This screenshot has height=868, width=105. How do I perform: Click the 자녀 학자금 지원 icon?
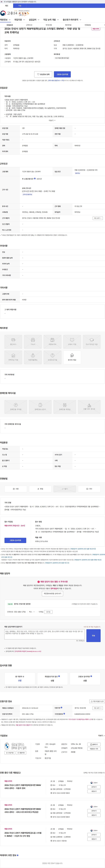point(92,342)
